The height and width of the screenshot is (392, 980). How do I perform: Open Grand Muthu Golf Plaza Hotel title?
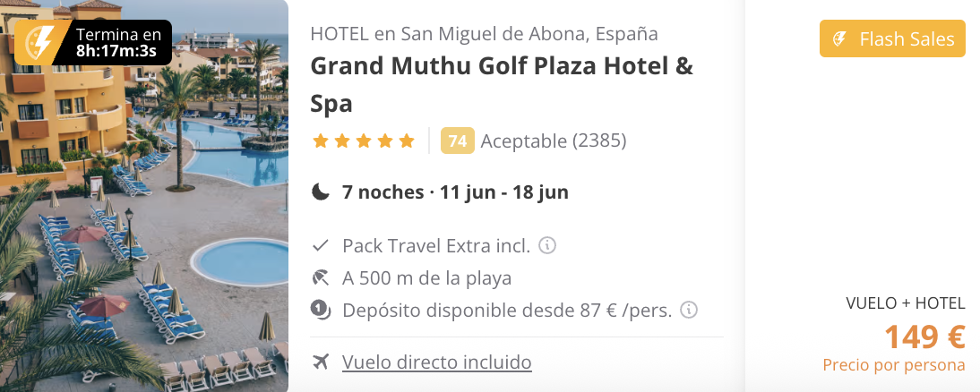point(502,85)
